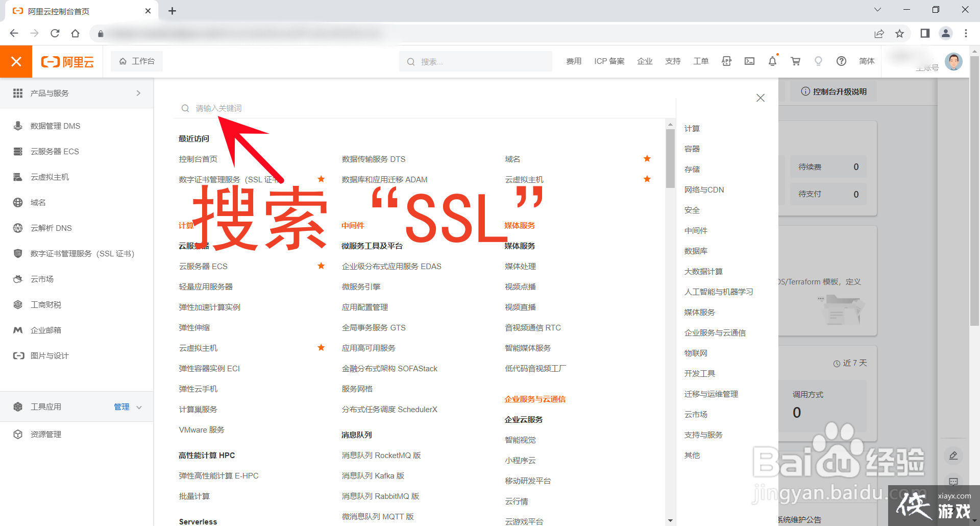Select the 数据库 category
Viewport: 980px width, 526px height.
696,251
